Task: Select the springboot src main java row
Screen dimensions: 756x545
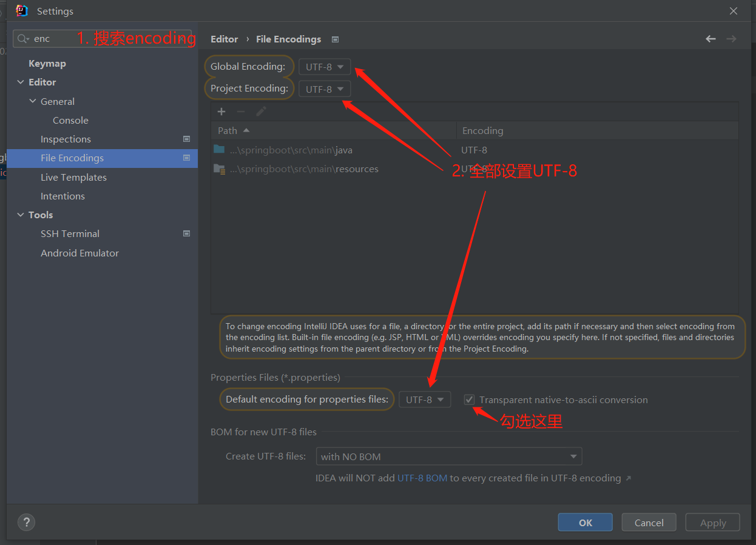Action: pyautogui.click(x=474, y=150)
